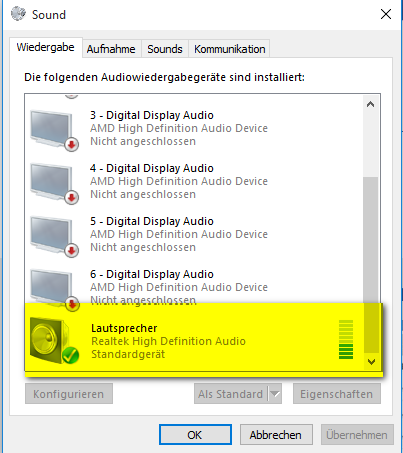
Task: Click the 6 - Digital Display Audio monitor icon
Action: 53,289
